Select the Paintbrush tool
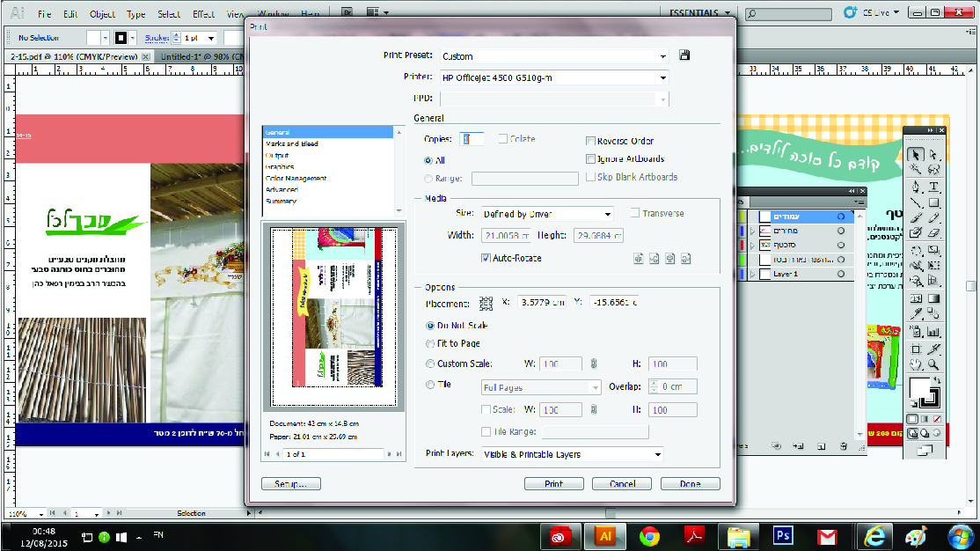Viewport: 980px width, 551px height. pyautogui.click(x=916, y=217)
